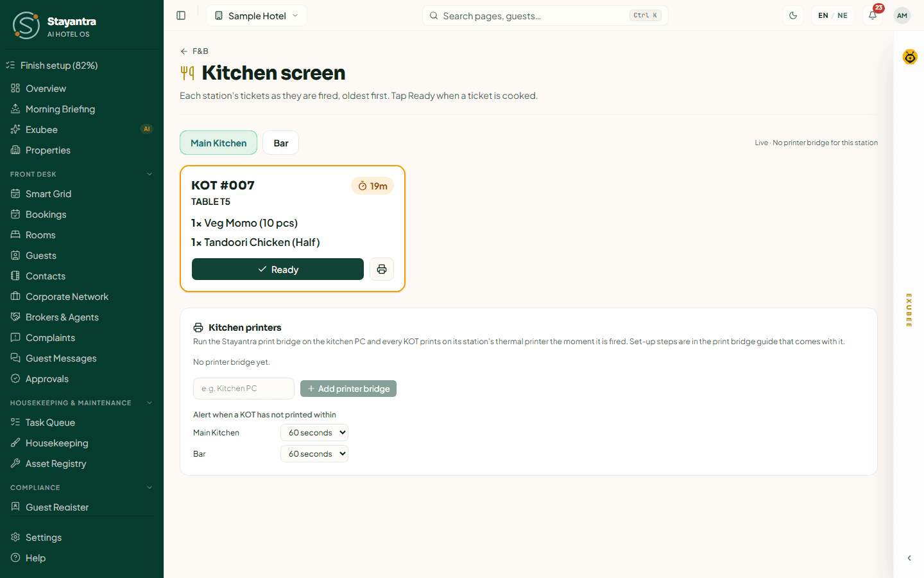Open Guests list
924x578 pixels.
[x=81, y=256]
